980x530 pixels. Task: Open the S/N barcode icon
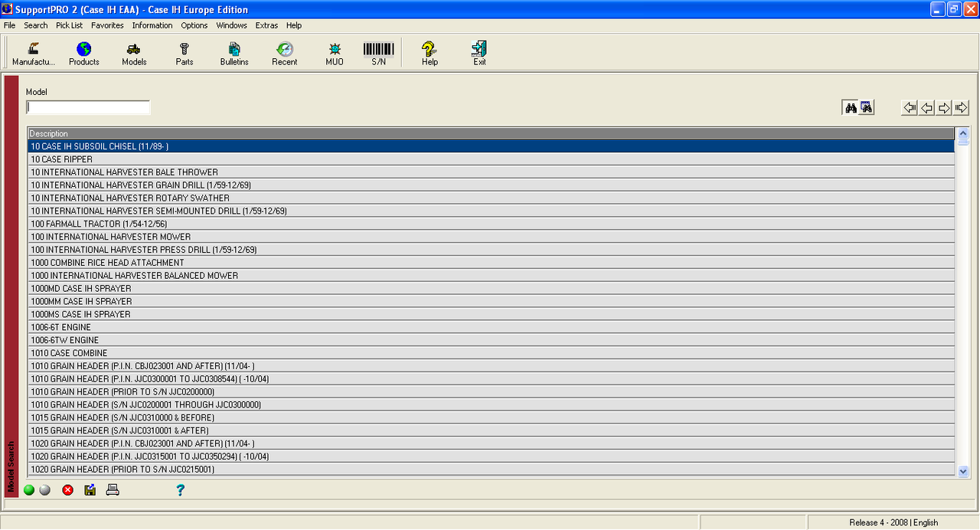coord(378,54)
